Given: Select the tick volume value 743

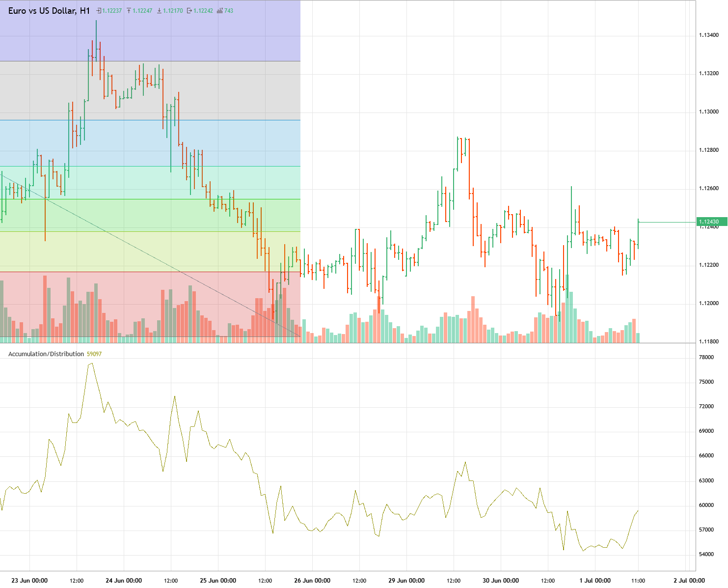Looking at the screenshot, I should coord(229,11).
